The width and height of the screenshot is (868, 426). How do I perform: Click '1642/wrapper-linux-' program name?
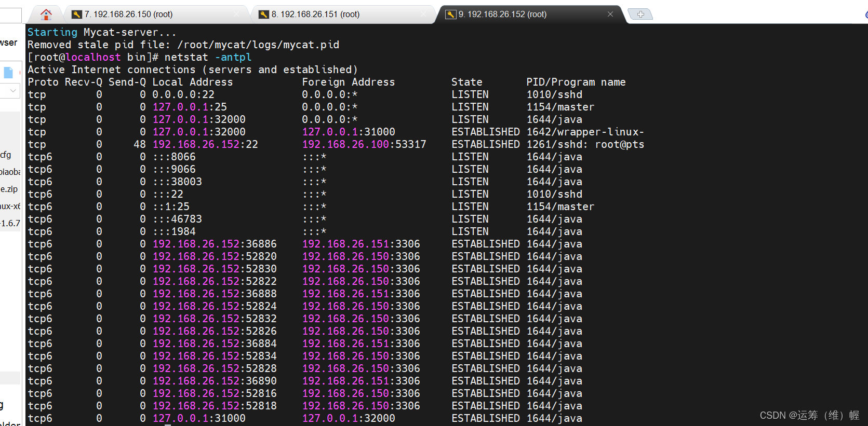585,132
